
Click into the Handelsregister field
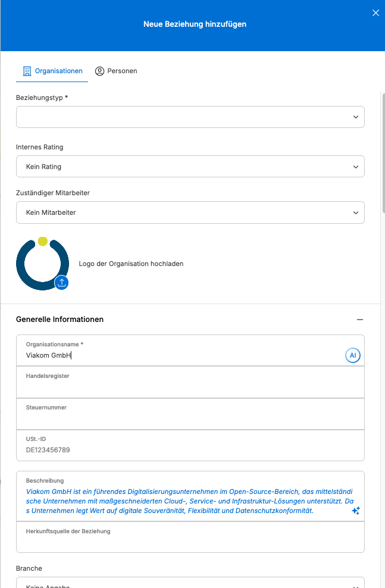click(190, 382)
